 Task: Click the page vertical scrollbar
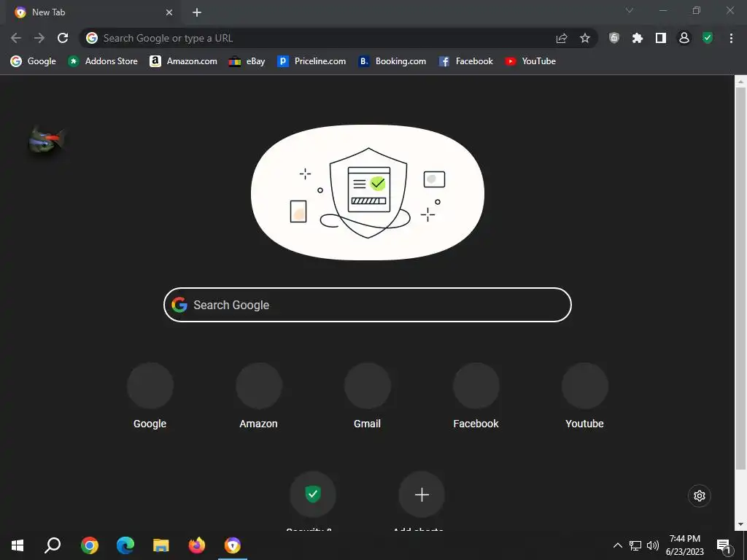(x=740, y=279)
